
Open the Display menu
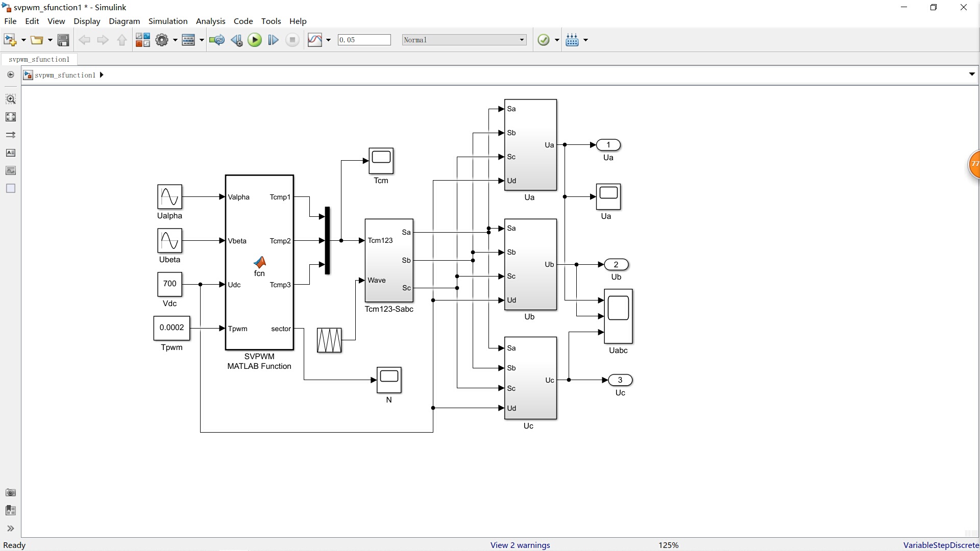click(87, 21)
